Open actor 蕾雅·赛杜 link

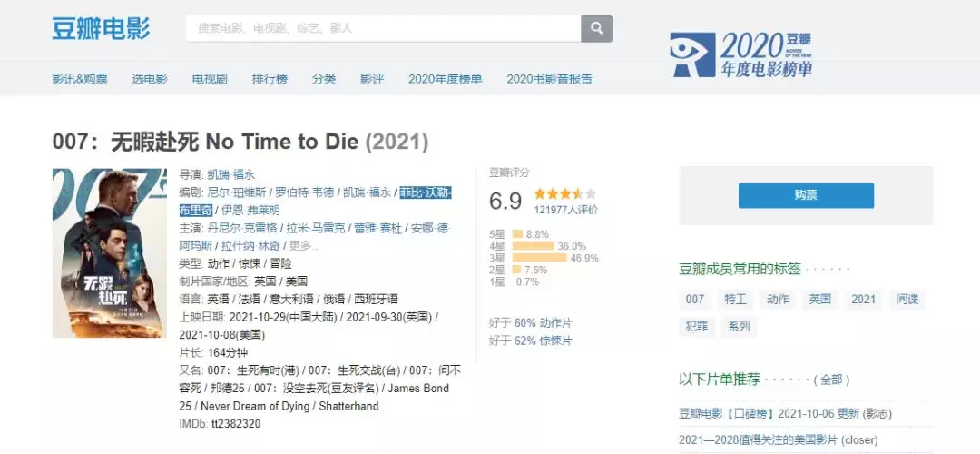[378, 228]
